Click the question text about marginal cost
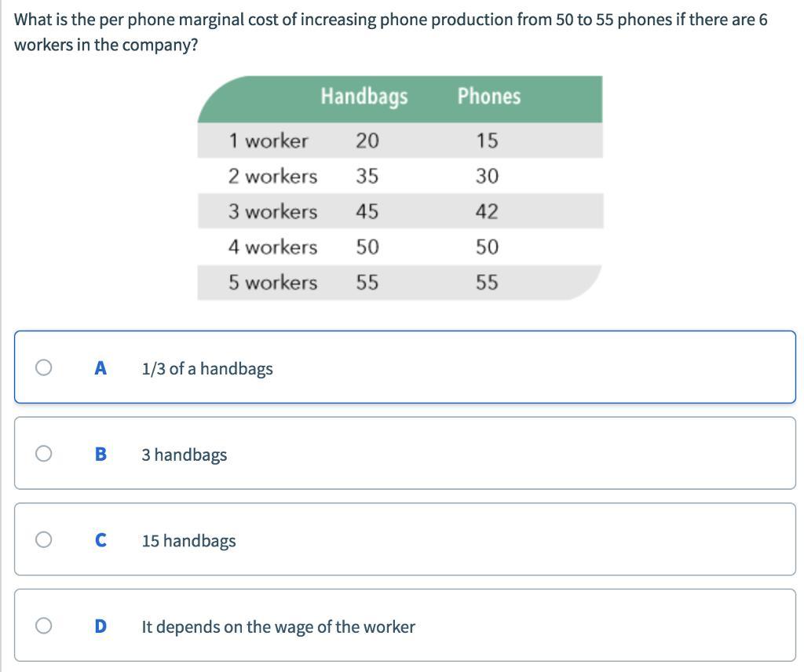Image resolution: width=804 pixels, height=672 pixels. (391, 31)
